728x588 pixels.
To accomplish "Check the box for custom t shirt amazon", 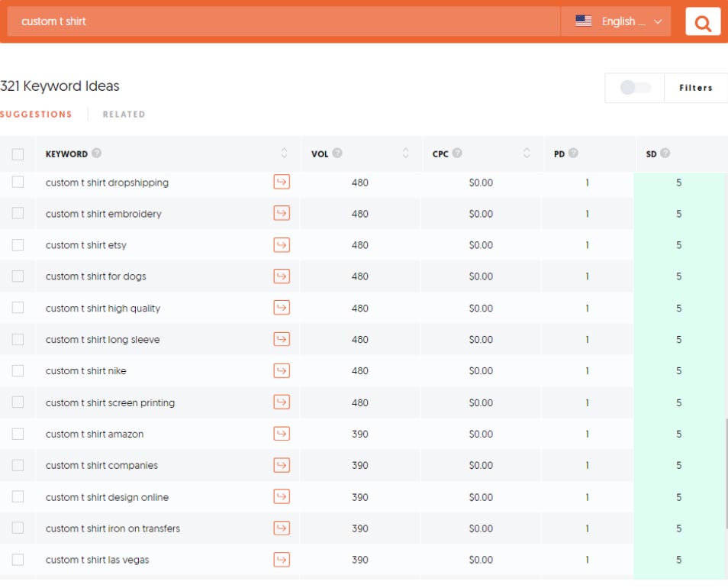I will pos(18,434).
